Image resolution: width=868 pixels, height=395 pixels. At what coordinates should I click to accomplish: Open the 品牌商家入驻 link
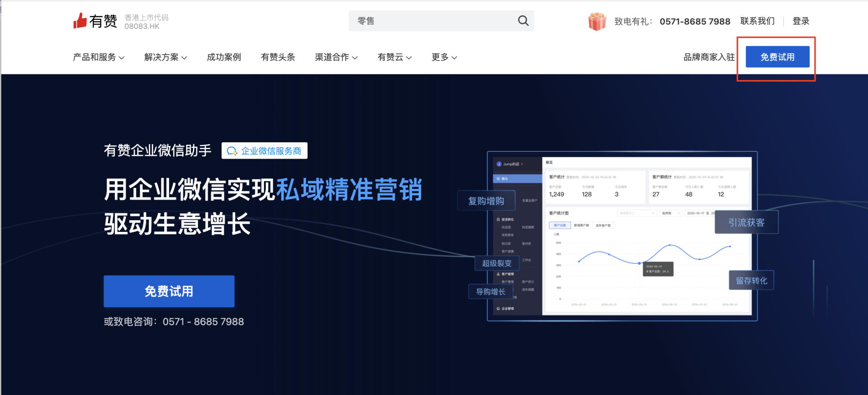point(709,57)
